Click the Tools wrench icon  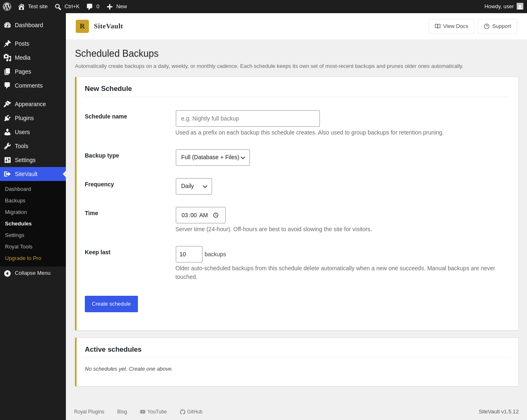(7, 146)
